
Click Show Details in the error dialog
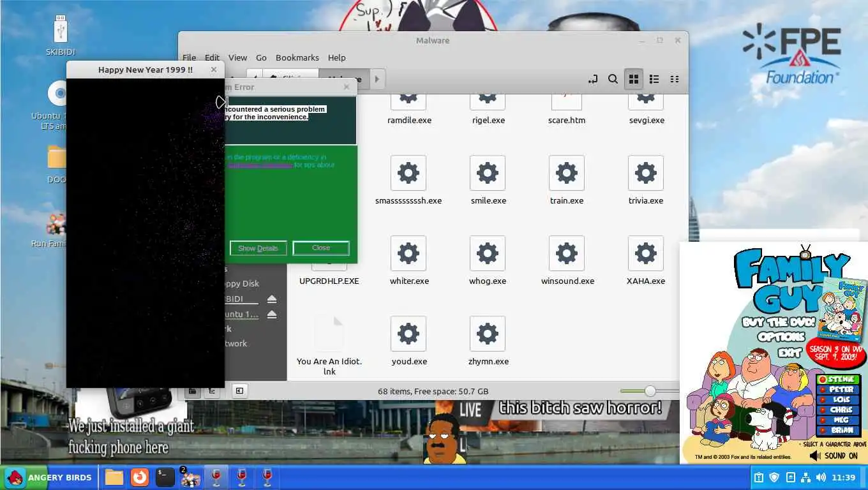pyautogui.click(x=258, y=248)
